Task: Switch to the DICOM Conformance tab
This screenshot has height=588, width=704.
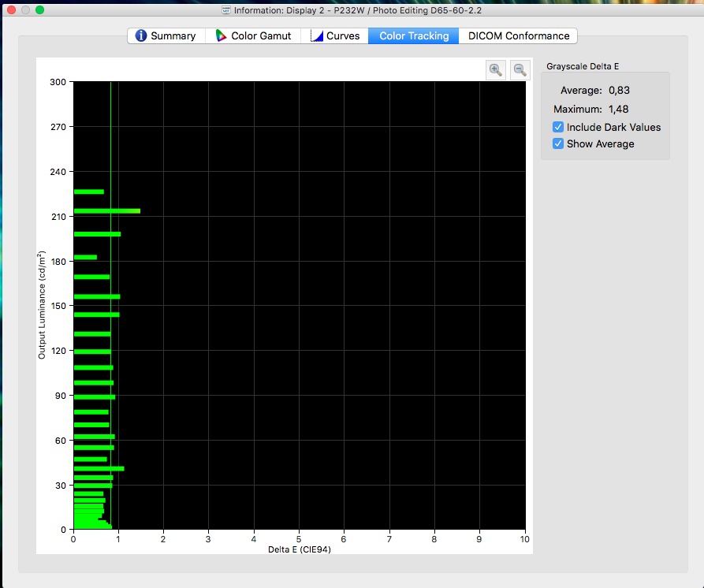Action: [x=519, y=35]
